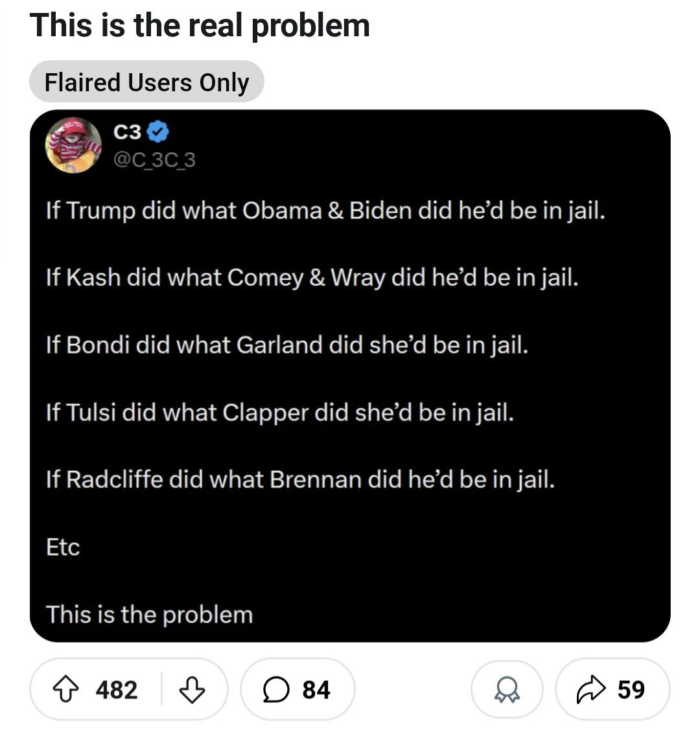Click the "Flaired Users Only" flair tag

coord(146,82)
